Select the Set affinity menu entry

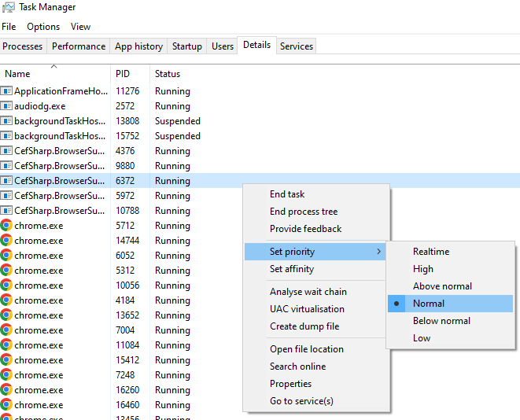click(x=292, y=269)
